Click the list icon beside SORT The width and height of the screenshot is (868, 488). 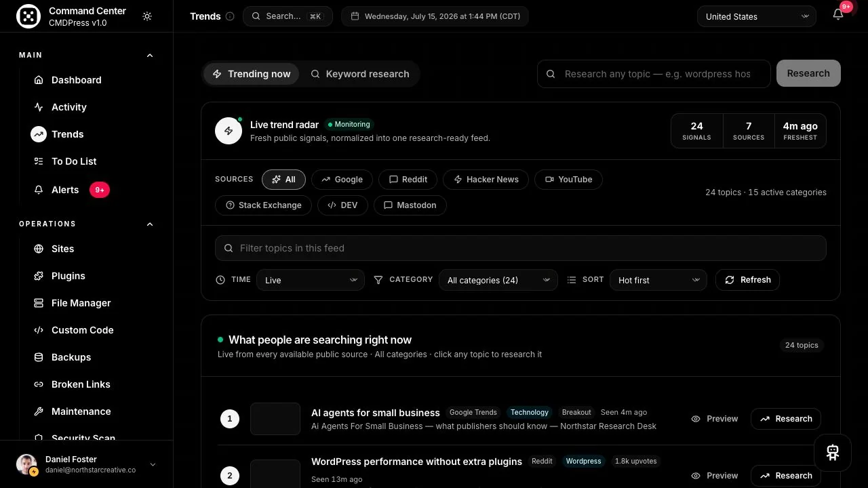click(572, 280)
